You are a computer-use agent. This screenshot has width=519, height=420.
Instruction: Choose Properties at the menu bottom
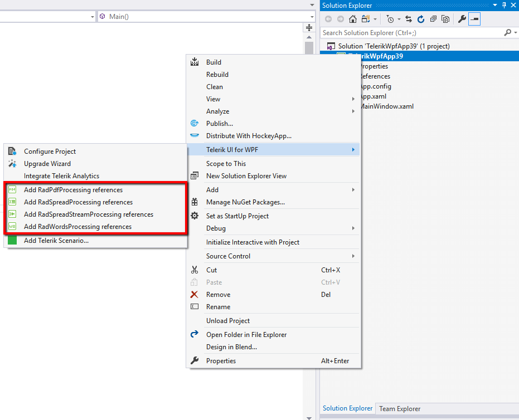273,361
